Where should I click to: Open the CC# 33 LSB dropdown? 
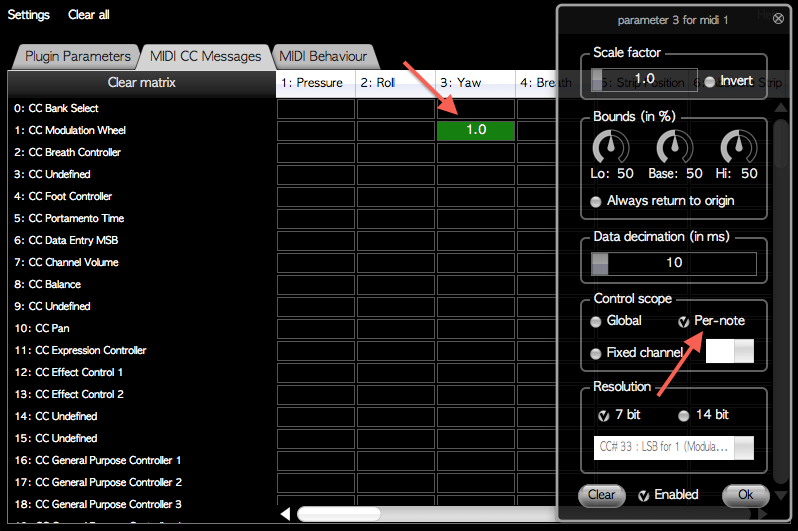[673, 448]
